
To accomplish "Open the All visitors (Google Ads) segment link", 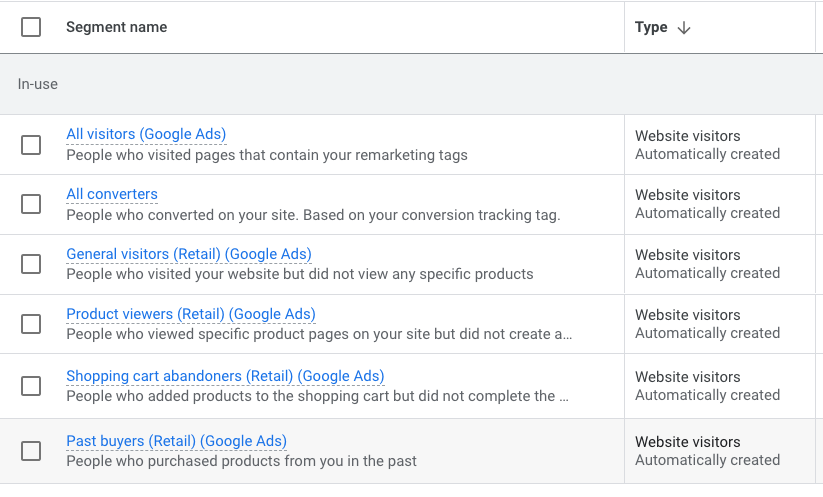I will 146,134.
